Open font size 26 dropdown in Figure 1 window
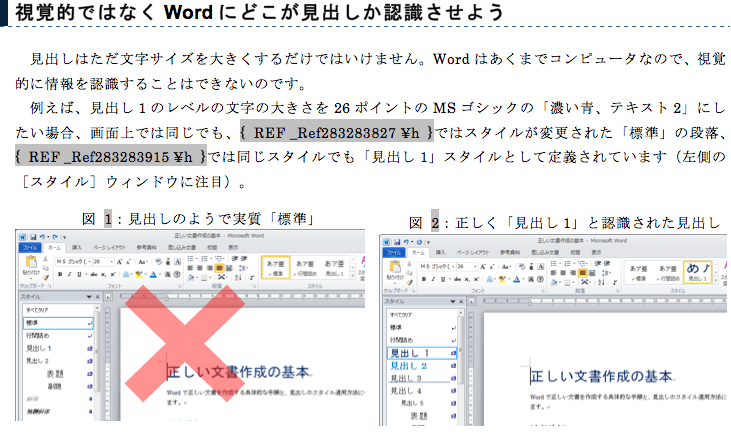Viewport: 731px width, 446px height. (x=112, y=262)
